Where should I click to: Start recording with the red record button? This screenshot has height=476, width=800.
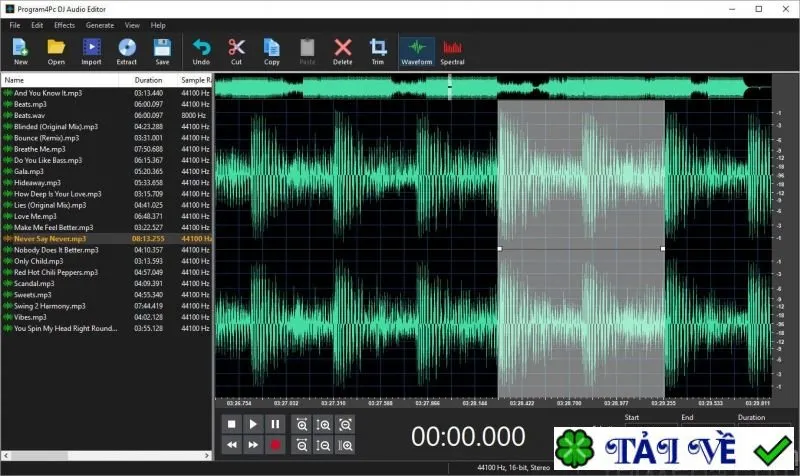[x=275, y=445]
